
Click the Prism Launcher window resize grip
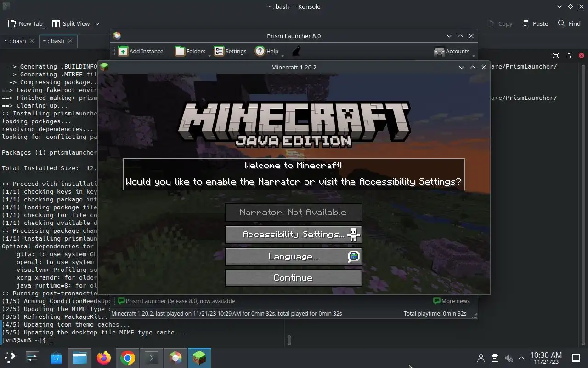475,316
